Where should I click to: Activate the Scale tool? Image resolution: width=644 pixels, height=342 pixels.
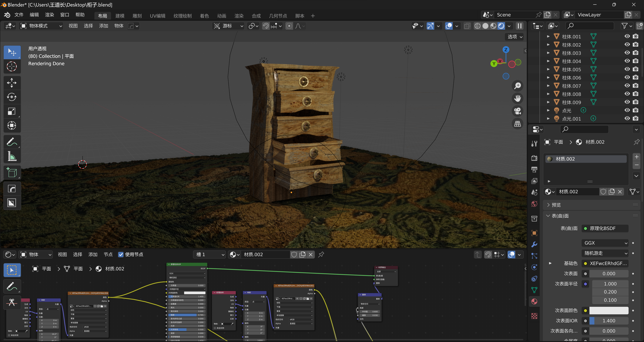[x=12, y=111]
